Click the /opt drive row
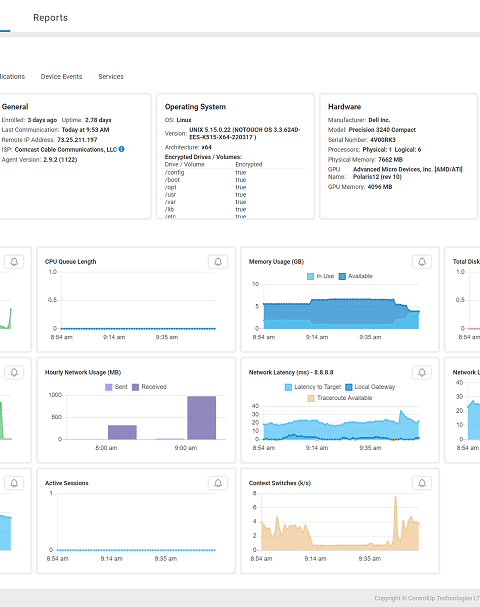 [235, 187]
